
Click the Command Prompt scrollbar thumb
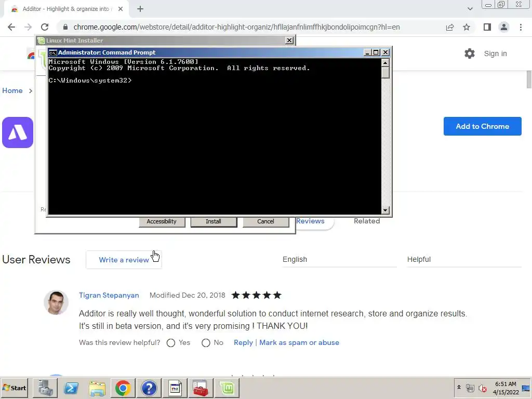coord(385,73)
